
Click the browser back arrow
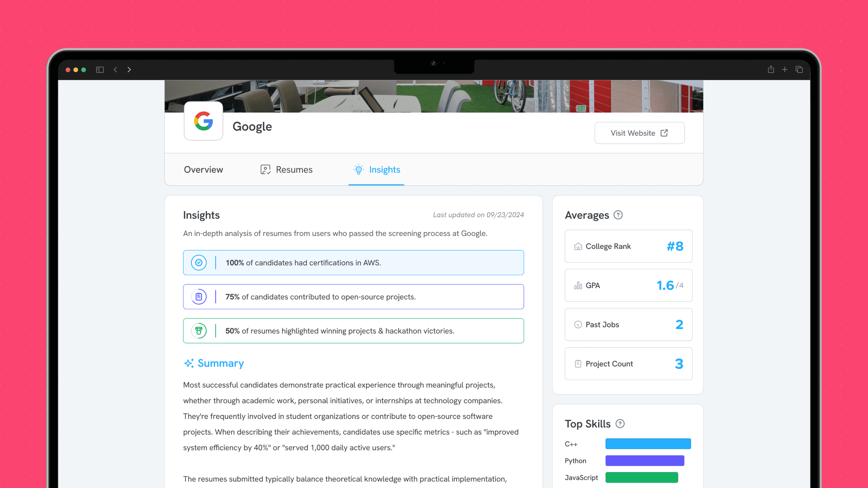tap(116, 69)
